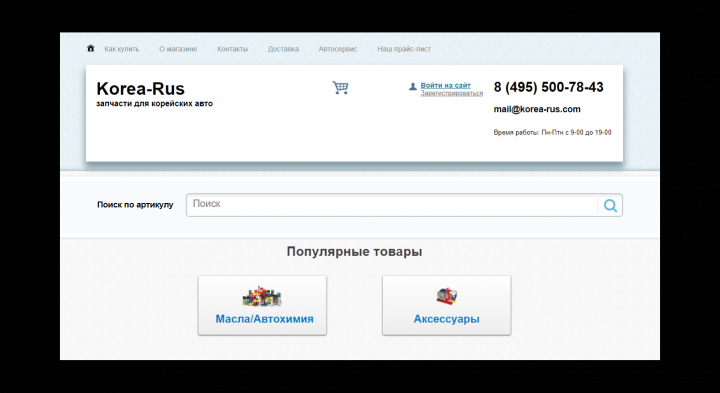Click the Поиск по артикулу label
Image resolution: width=720 pixels, height=393 pixels.
point(135,205)
